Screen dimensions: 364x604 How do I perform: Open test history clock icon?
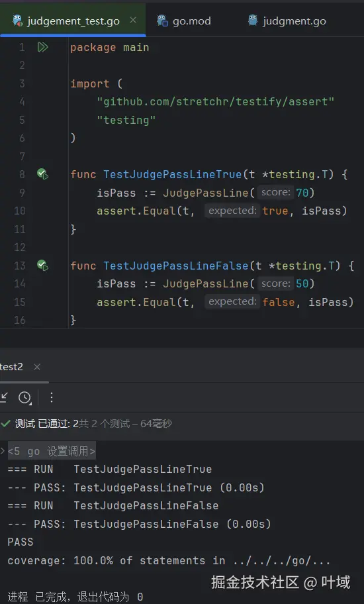click(25, 397)
